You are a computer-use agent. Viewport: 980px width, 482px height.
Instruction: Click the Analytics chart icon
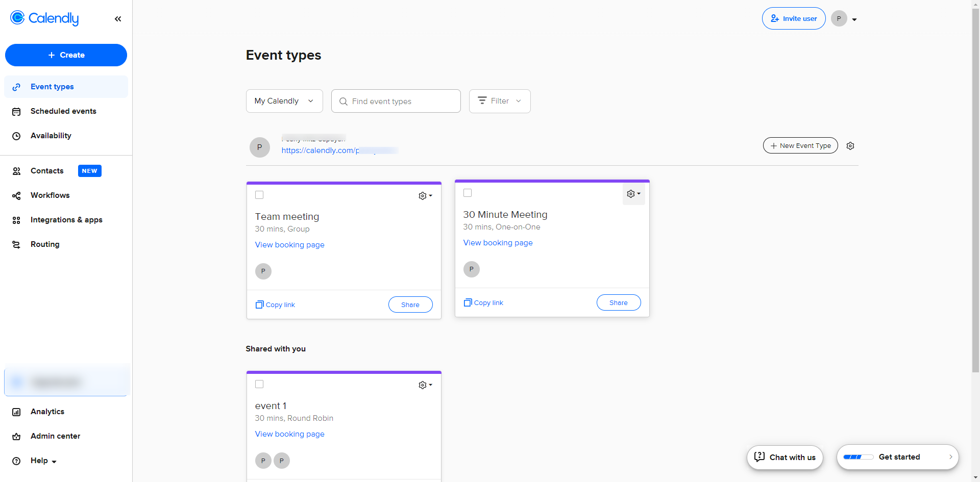click(x=16, y=412)
